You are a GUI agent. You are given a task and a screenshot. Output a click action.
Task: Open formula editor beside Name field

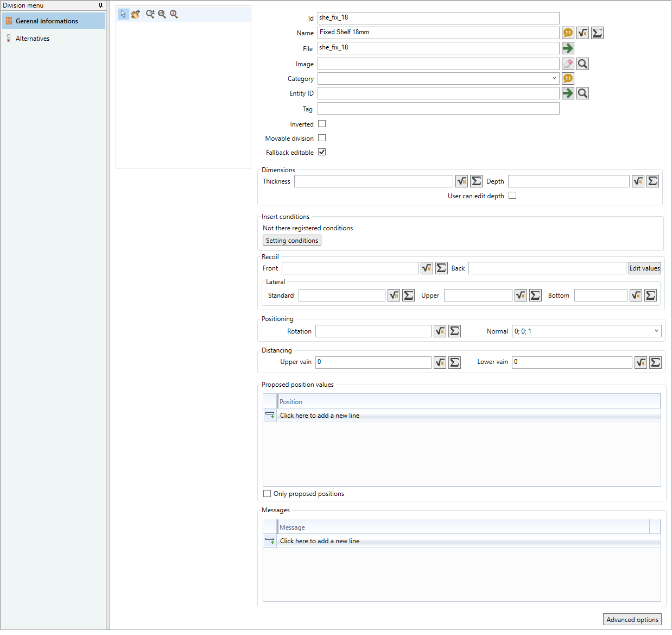point(582,33)
